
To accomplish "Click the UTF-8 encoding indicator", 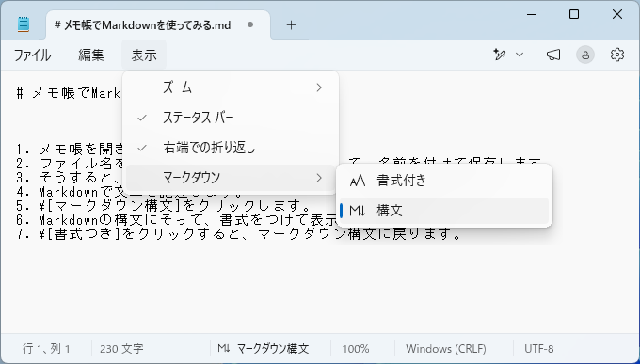I will [538, 349].
